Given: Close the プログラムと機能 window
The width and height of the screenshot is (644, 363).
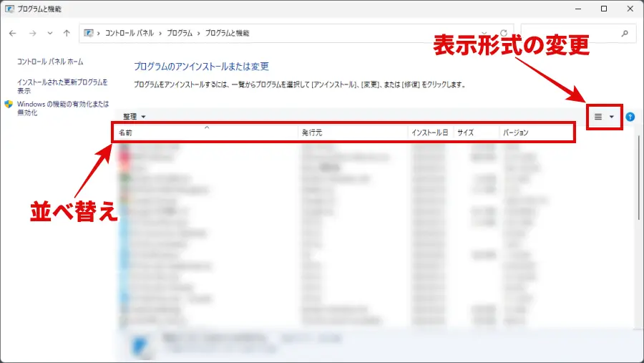Looking at the screenshot, I should point(630,9).
